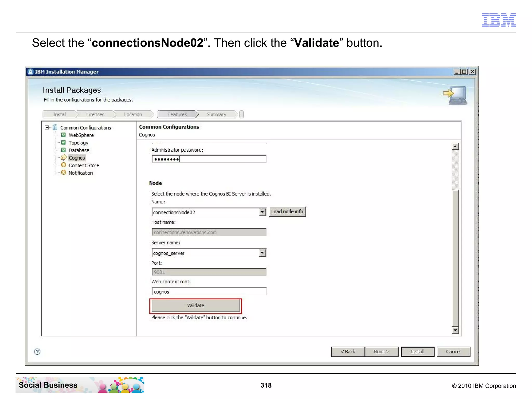Open the help question mark icon

tap(37, 351)
